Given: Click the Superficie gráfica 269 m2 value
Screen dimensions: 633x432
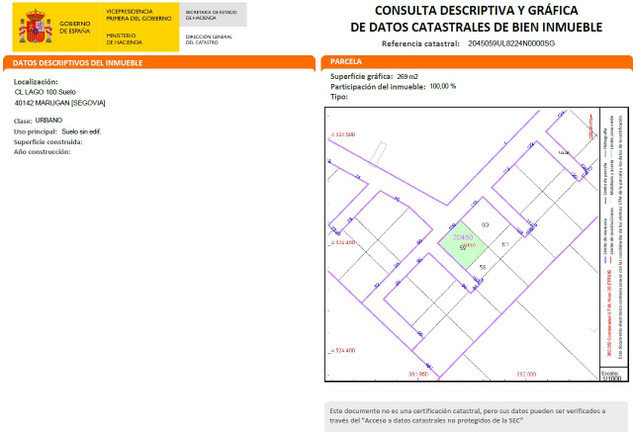Looking at the screenshot, I should (x=408, y=76).
